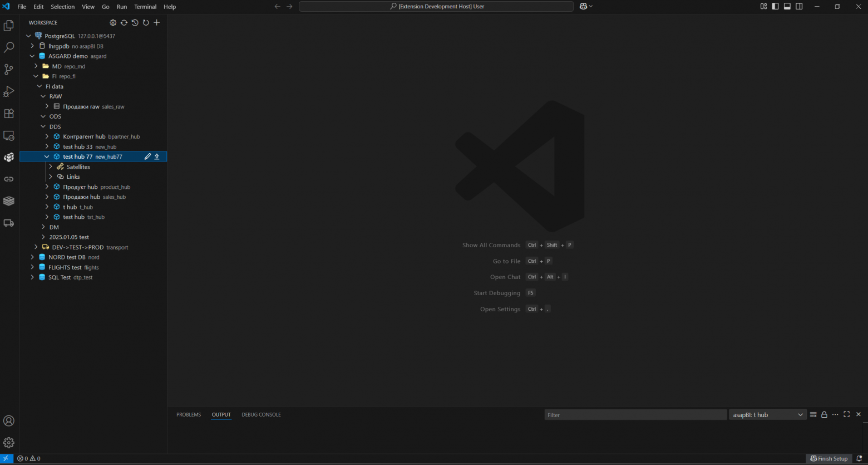
Task: Maximize the output panel size
Action: coord(847,415)
